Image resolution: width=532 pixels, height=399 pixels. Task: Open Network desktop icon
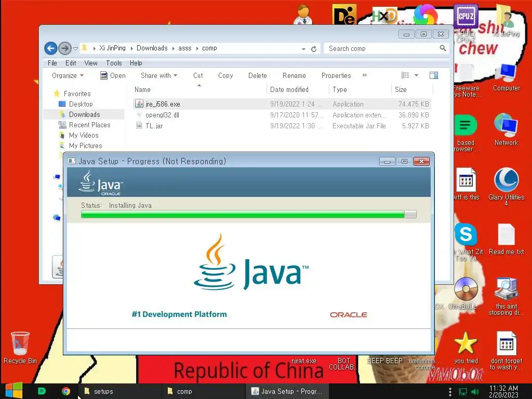pos(506,129)
